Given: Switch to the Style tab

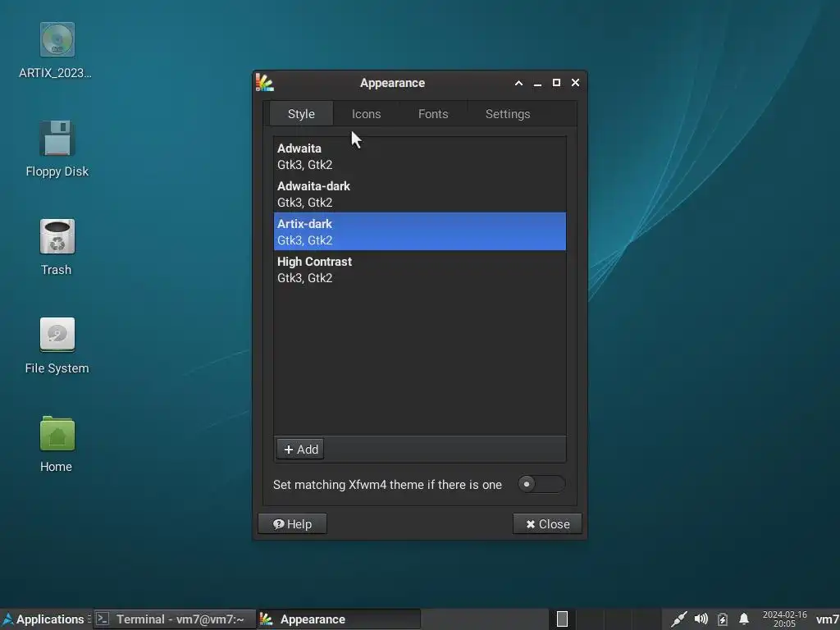Looking at the screenshot, I should (x=301, y=113).
